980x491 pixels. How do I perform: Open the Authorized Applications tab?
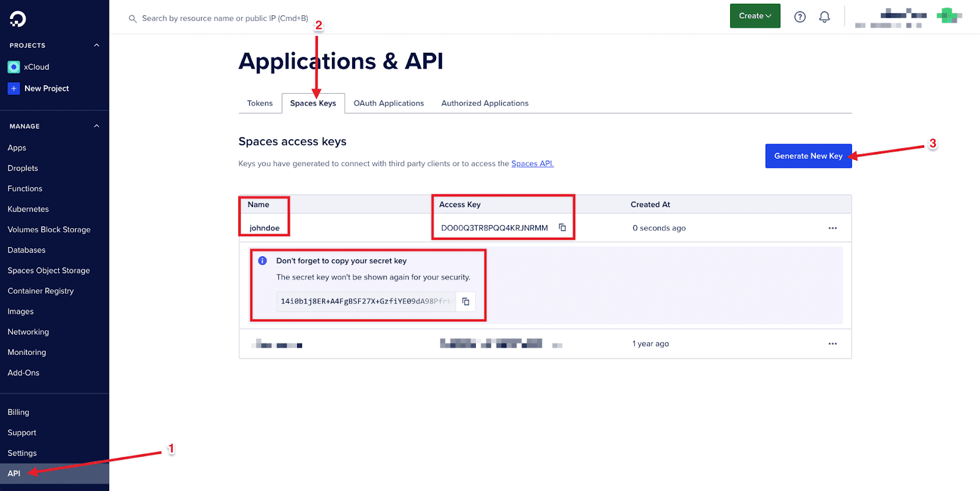click(x=484, y=103)
